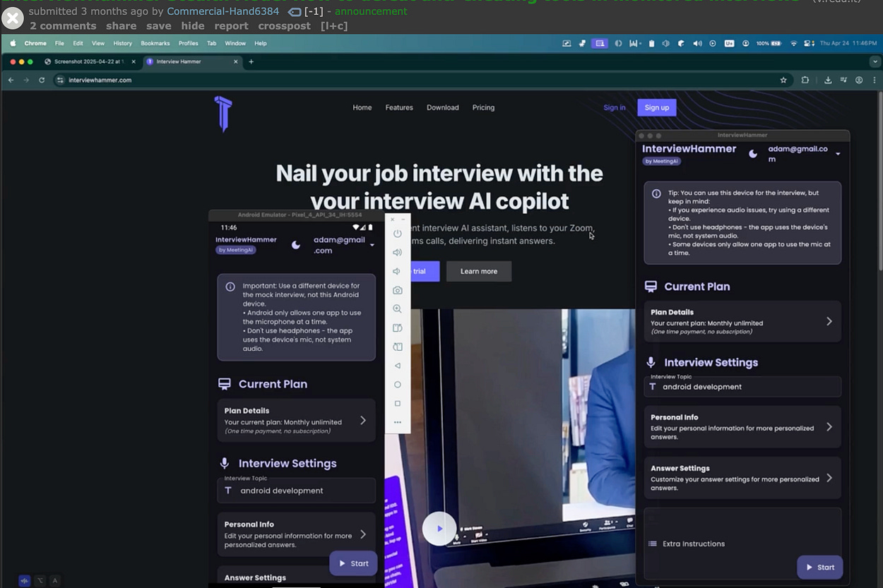Open Chrome tab search dropdown arrow
883x588 pixels.
pyautogui.click(x=874, y=61)
